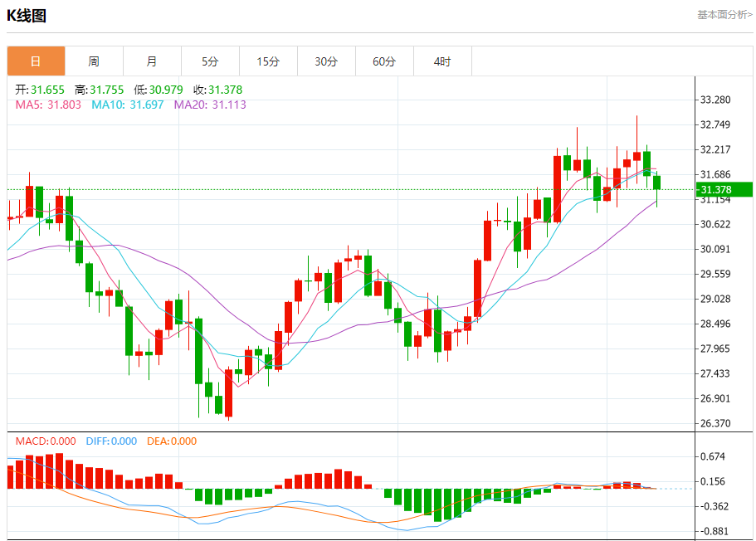The image size is (756, 541).
Task: Click the 32.749 price axis label
Action: 715,125
